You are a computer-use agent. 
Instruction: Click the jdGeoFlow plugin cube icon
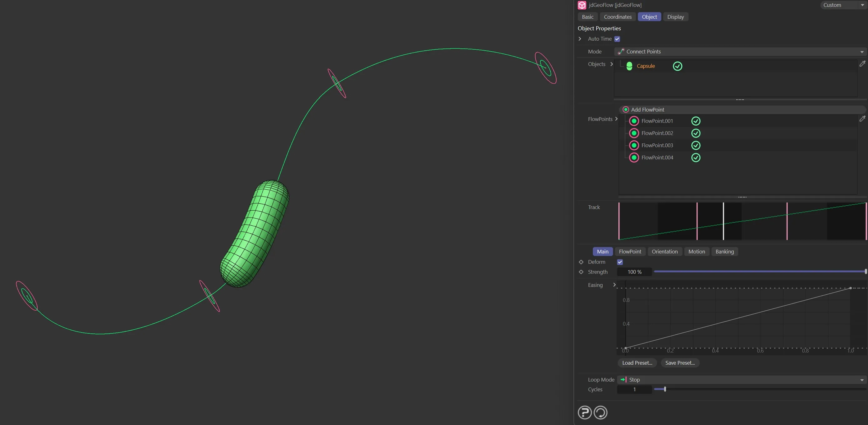click(582, 5)
